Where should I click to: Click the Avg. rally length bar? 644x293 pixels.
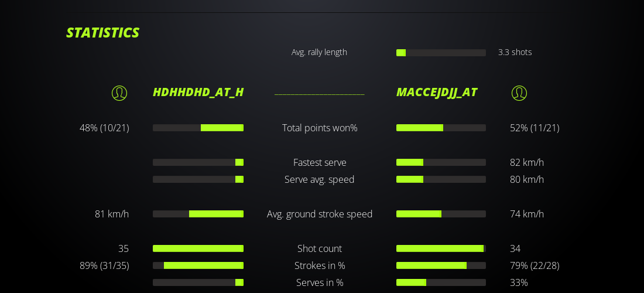click(x=441, y=53)
